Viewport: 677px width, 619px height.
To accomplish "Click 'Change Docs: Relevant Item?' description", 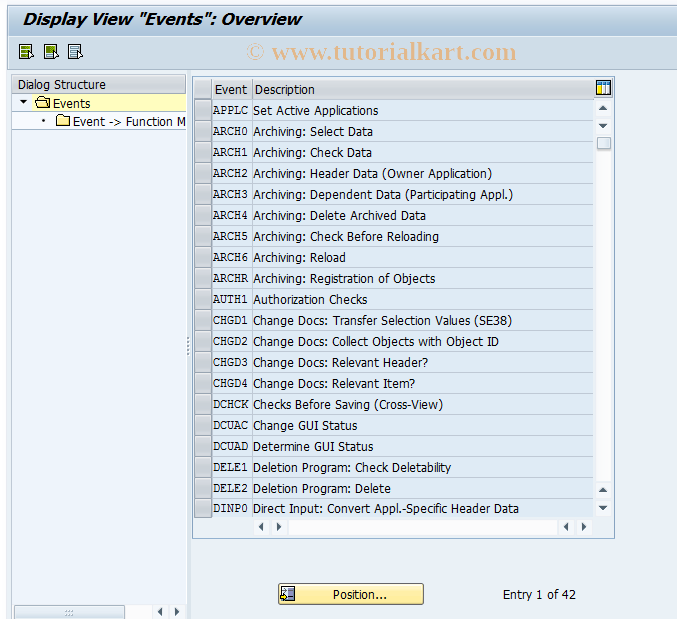I will pos(334,383).
